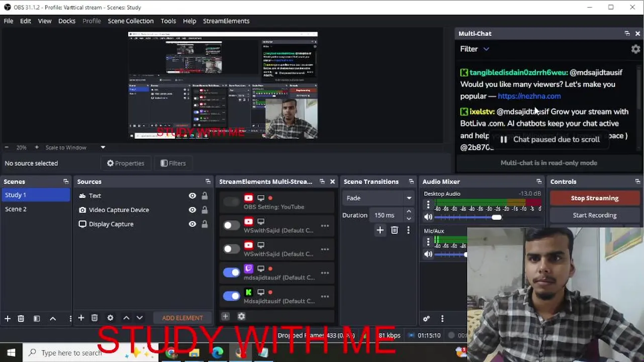Mute Desktop Audio speaker icon
644x362 pixels.
click(x=428, y=217)
